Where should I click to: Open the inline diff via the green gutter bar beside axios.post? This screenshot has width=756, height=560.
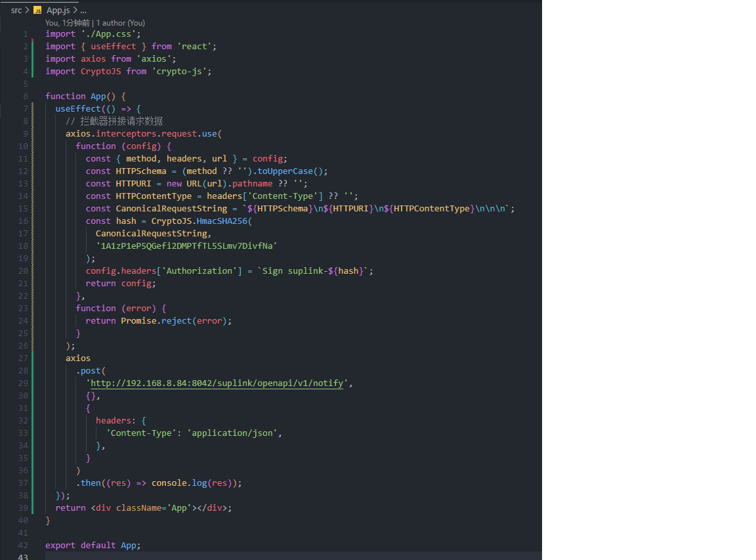32,394
